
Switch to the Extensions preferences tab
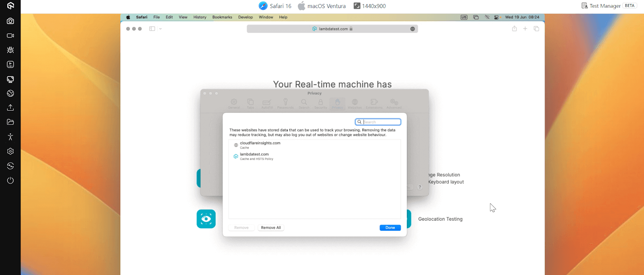pyautogui.click(x=374, y=104)
